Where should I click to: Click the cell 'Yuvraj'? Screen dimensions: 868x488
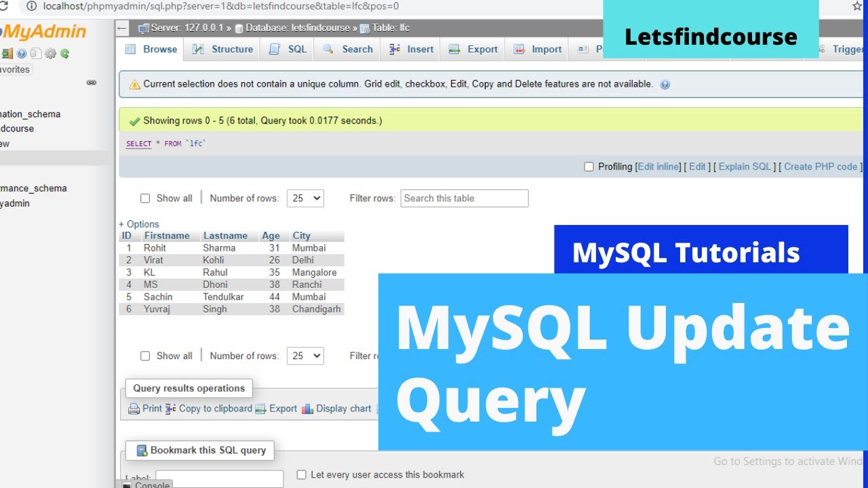pos(157,309)
